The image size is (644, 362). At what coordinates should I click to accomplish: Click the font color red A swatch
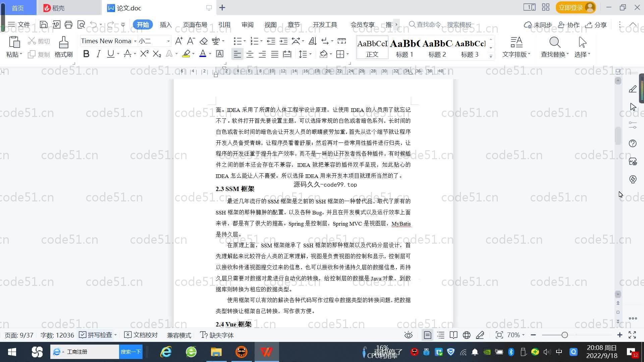coord(203,54)
